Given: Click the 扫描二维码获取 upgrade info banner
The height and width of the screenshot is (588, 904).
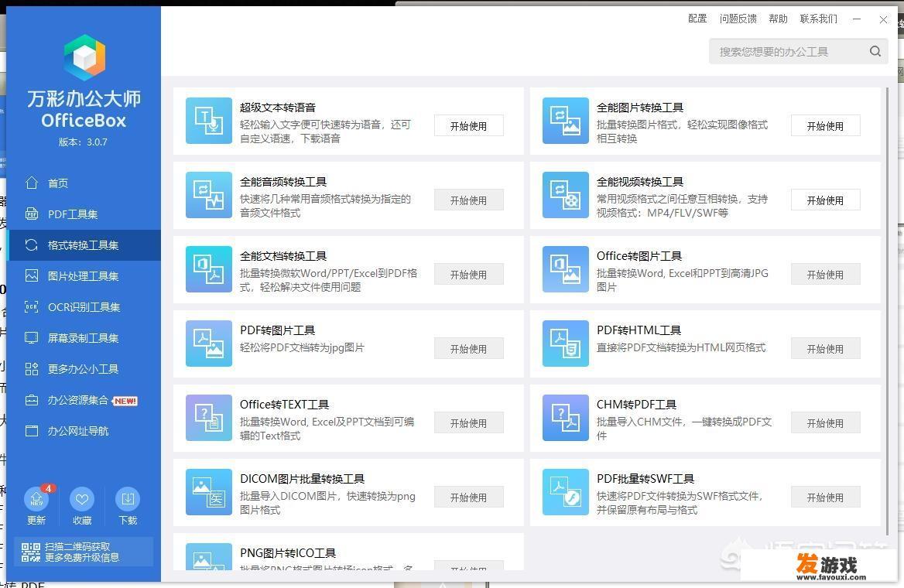Looking at the screenshot, I should [84, 552].
